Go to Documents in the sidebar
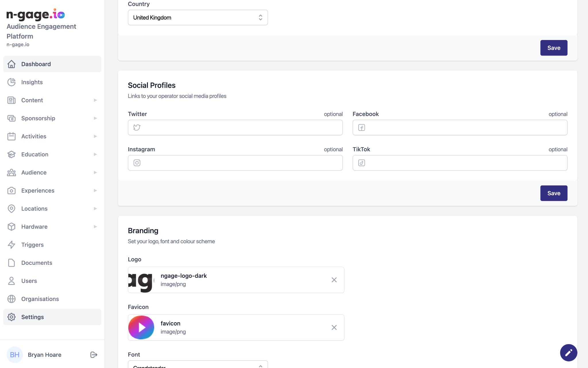The width and height of the screenshot is (588, 368). click(37, 263)
